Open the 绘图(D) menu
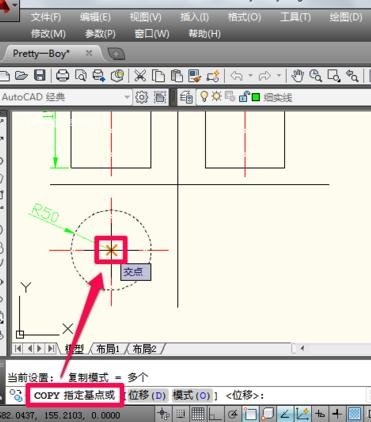The width and height of the screenshot is (371, 422). point(346,17)
